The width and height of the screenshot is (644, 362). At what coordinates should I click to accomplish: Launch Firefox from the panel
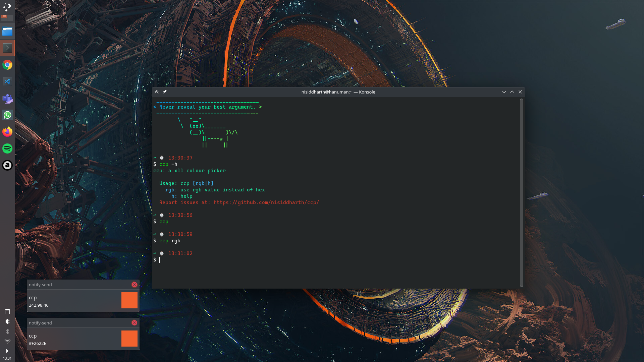click(x=7, y=132)
